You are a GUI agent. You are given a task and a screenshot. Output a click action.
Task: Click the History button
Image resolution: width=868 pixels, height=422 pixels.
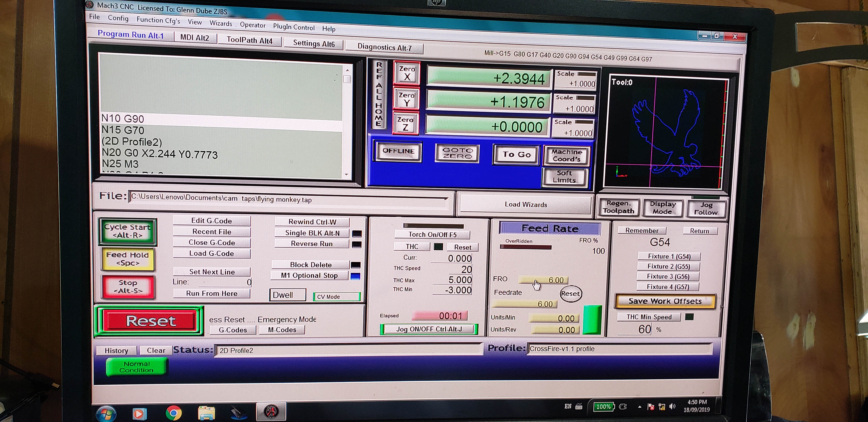click(x=116, y=351)
